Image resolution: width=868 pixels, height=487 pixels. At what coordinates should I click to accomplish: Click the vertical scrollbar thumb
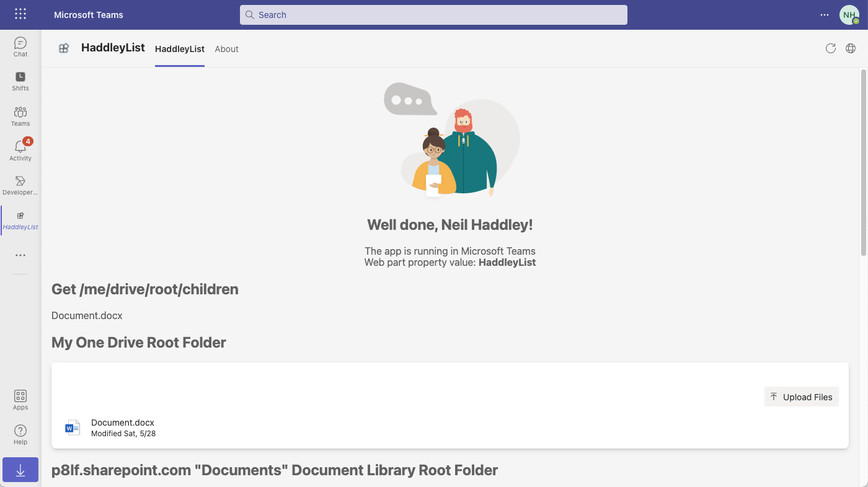pos(864,162)
